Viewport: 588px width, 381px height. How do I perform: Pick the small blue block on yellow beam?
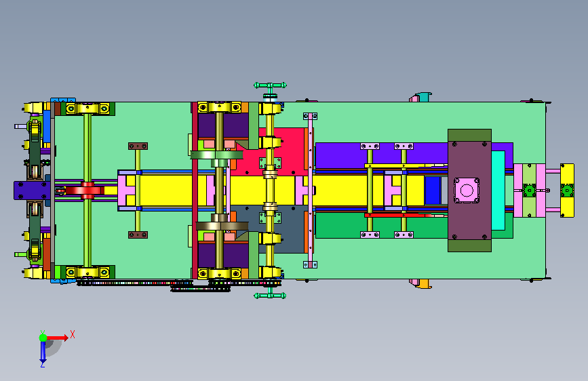[x=433, y=190]
